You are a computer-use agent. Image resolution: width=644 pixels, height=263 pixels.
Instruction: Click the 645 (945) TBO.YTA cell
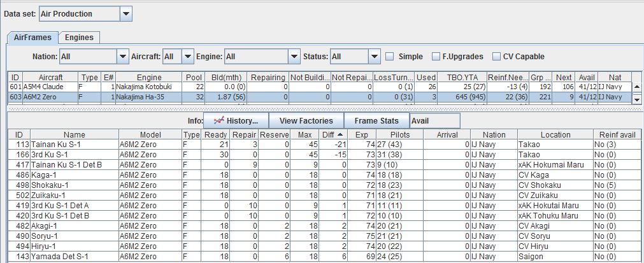point(461,97)
